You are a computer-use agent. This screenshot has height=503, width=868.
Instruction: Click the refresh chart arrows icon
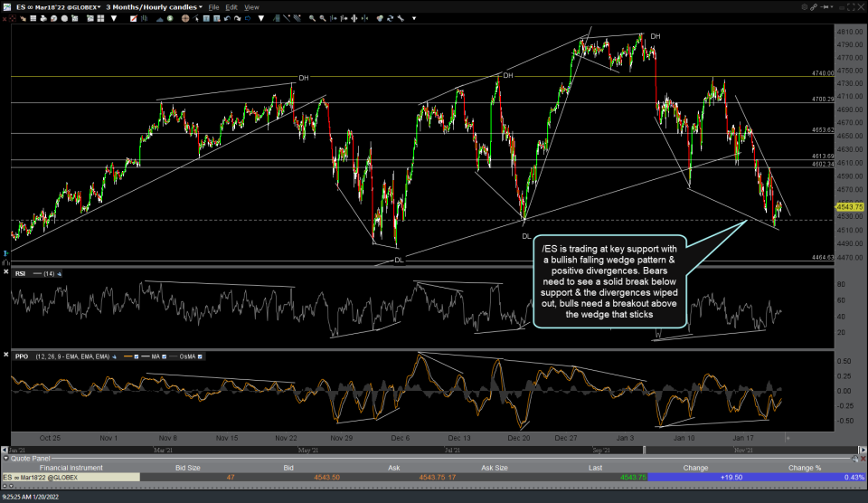(x=390, y=18)
